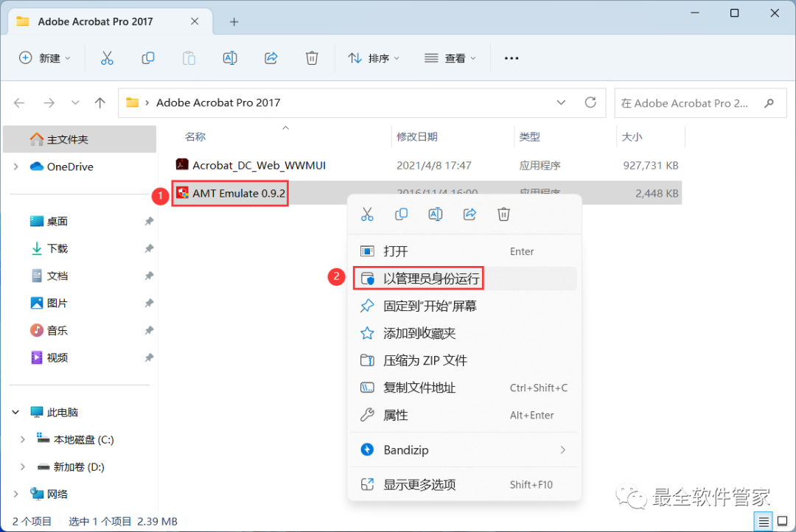The width and height of the screenshot is (796, 532).
Task: Click the search magnifier icon
Action: (769, 103)
